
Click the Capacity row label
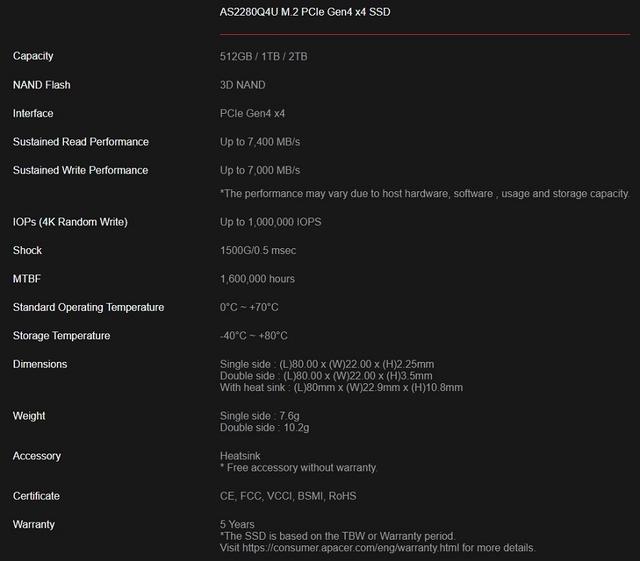(33, 56)
